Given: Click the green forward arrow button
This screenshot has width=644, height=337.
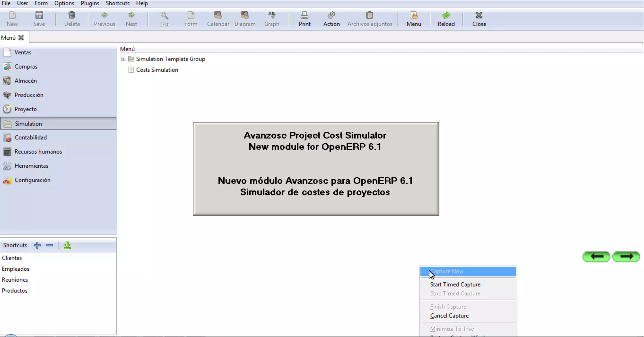Looking at the screenshot, I should pos(626,257).
